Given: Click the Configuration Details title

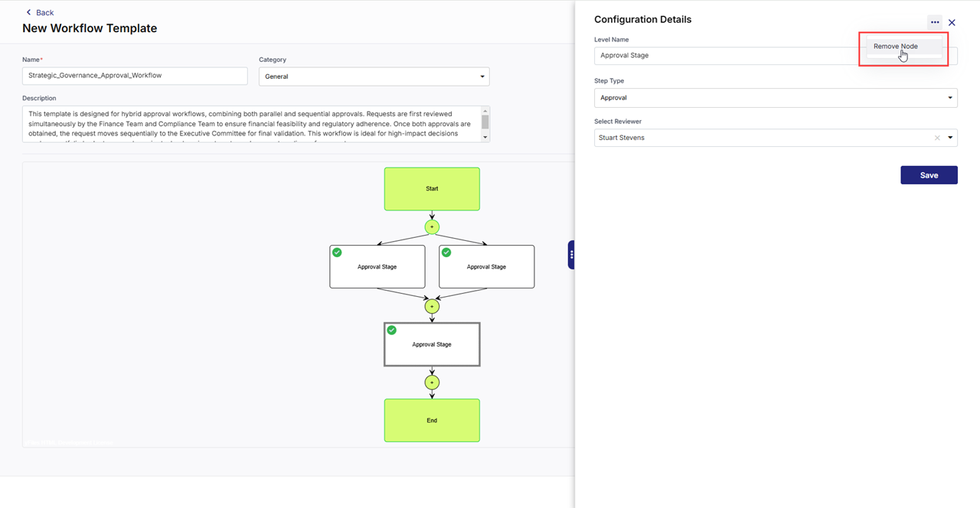Looking at the screenshot, I should point(643,20).
